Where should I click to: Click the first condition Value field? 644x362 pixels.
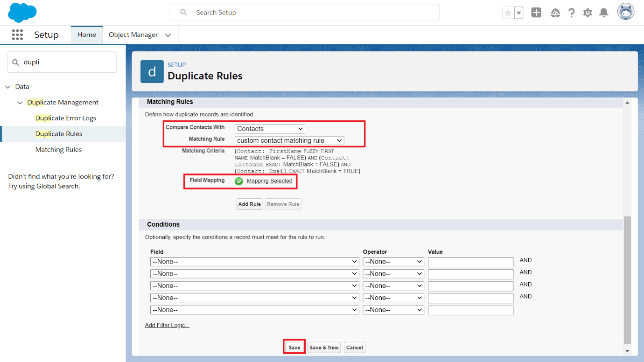coord(470,262)
